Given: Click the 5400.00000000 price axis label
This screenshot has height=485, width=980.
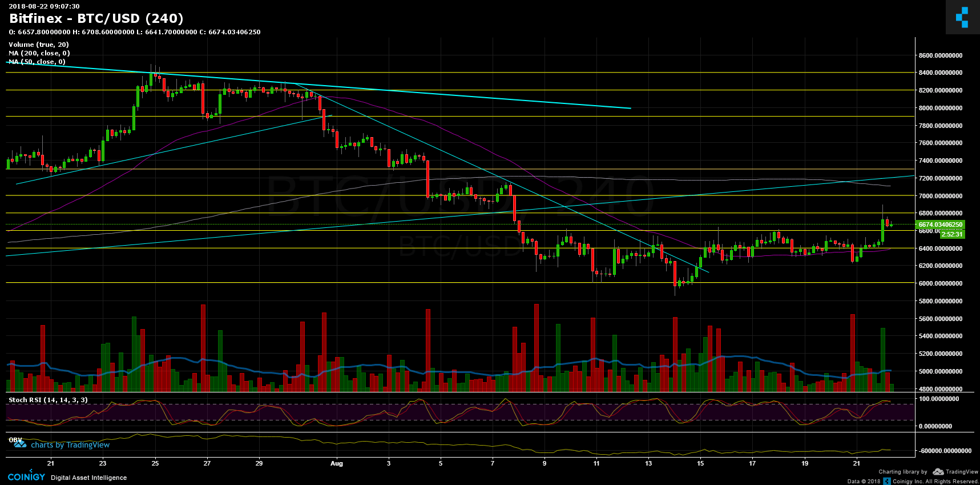Looking at the screenshot, I should click(x=941, y=336).
